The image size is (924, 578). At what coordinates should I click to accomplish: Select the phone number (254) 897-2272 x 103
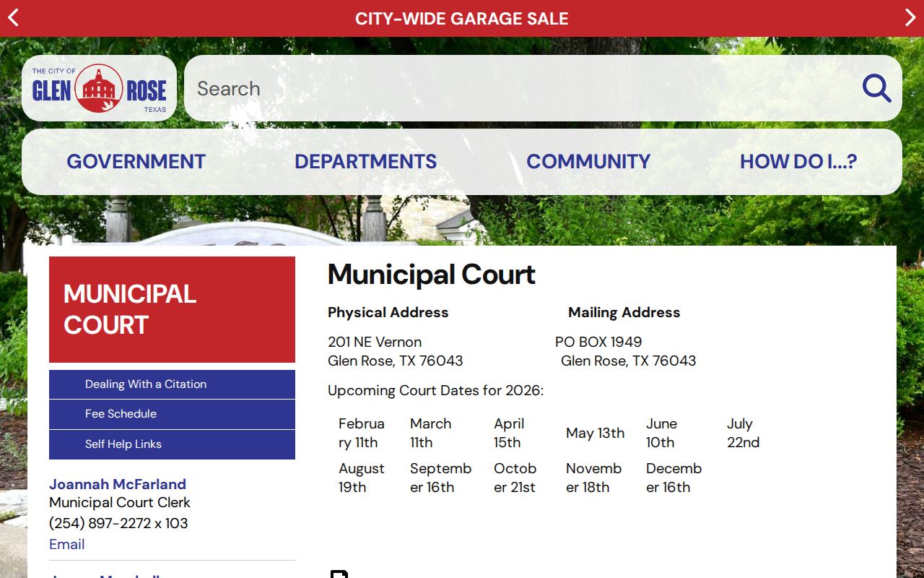click(x=118, y=523)
